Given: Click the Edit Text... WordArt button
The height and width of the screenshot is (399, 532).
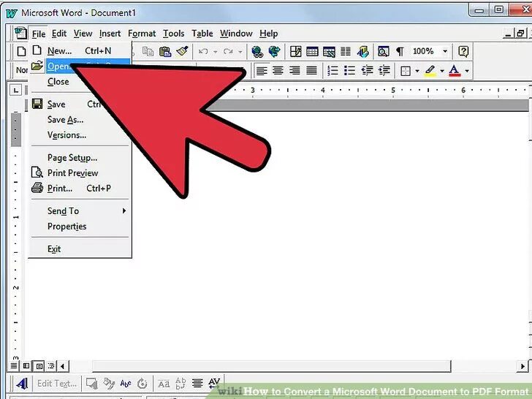Looking at the screenshot, I should tap(57, 384).
